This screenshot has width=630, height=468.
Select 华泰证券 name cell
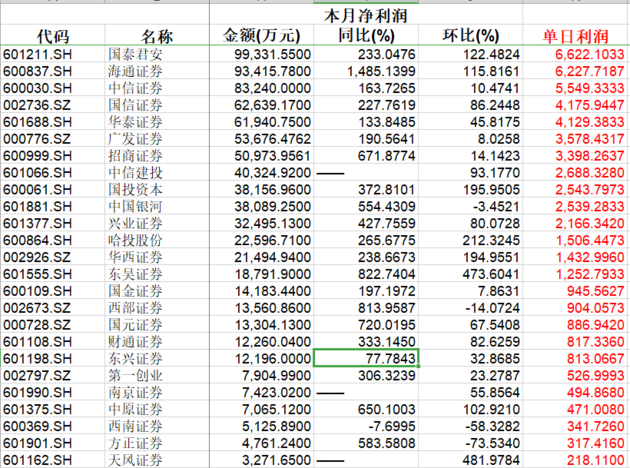coord(157,122)
